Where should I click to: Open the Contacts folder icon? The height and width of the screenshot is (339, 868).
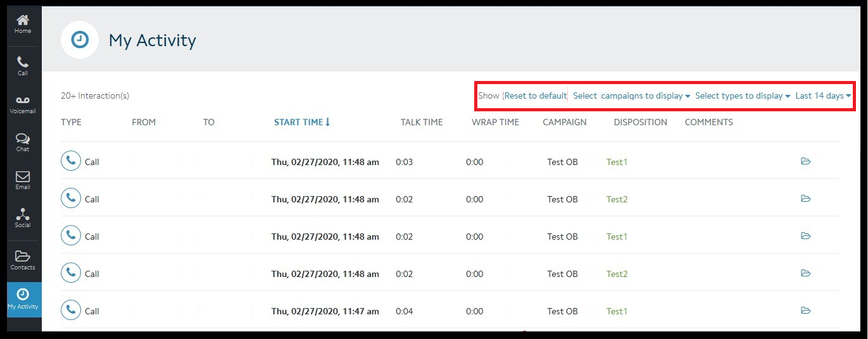pyautogui.click(x=23, y=260)
